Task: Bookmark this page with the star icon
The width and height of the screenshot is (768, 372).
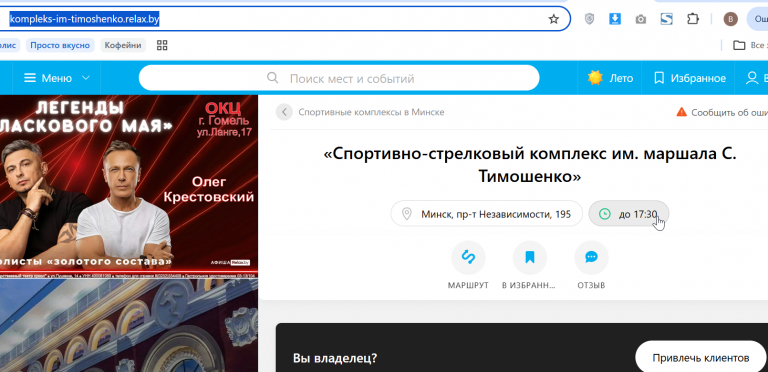Action: (x=553, y=19)
